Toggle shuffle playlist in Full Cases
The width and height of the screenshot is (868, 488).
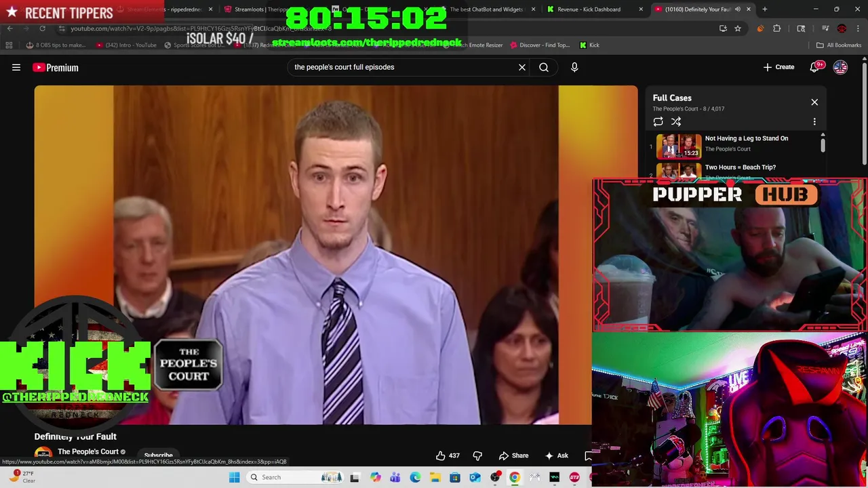(x=676, y=122)
